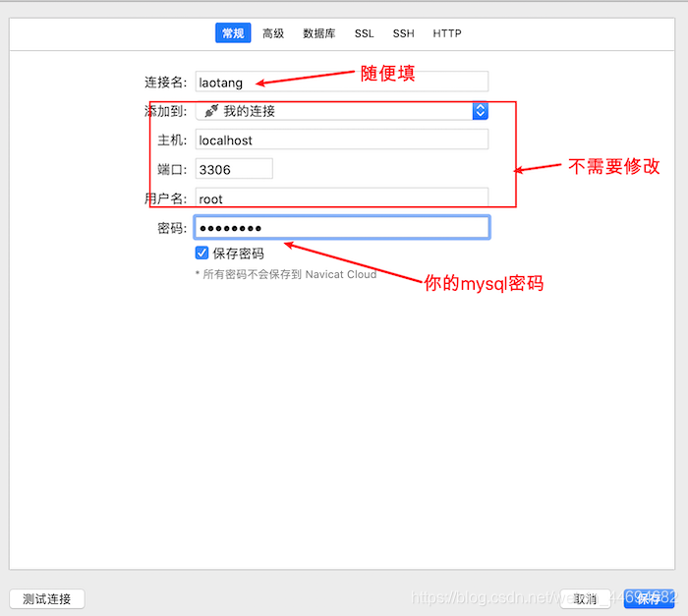Select the HTTP tab

click(447, 33)
